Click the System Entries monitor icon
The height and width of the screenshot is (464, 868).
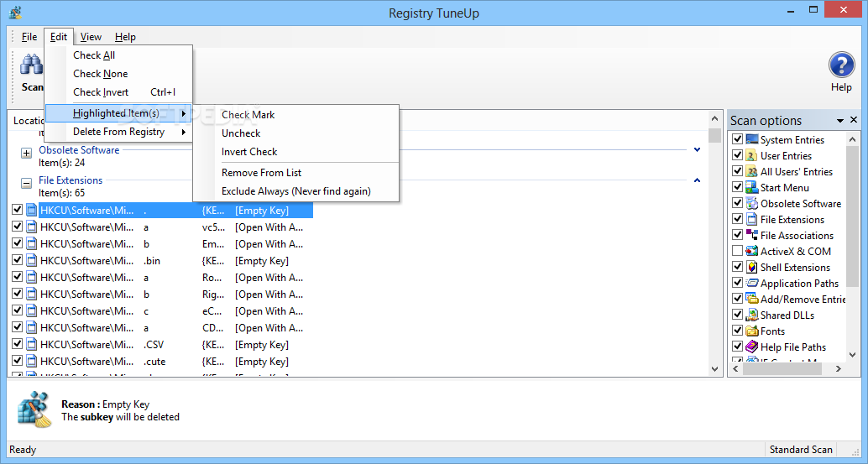point(752,139)
